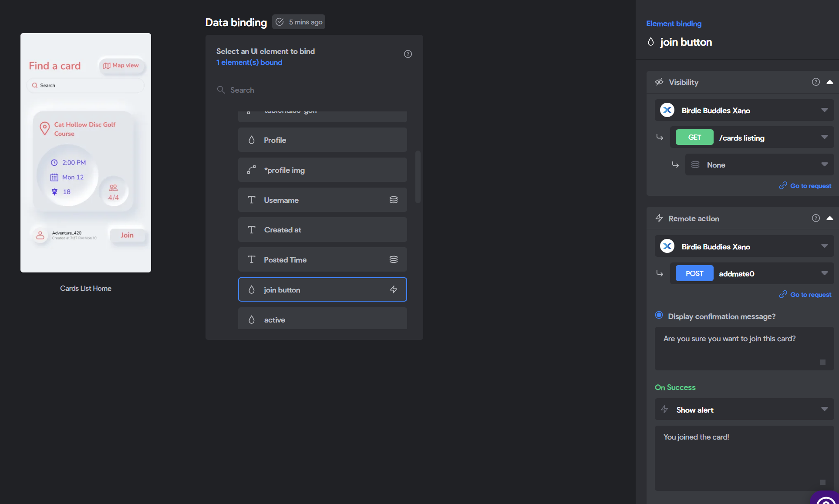Select the Profile element row
The image size is (839, 504).
322,140
